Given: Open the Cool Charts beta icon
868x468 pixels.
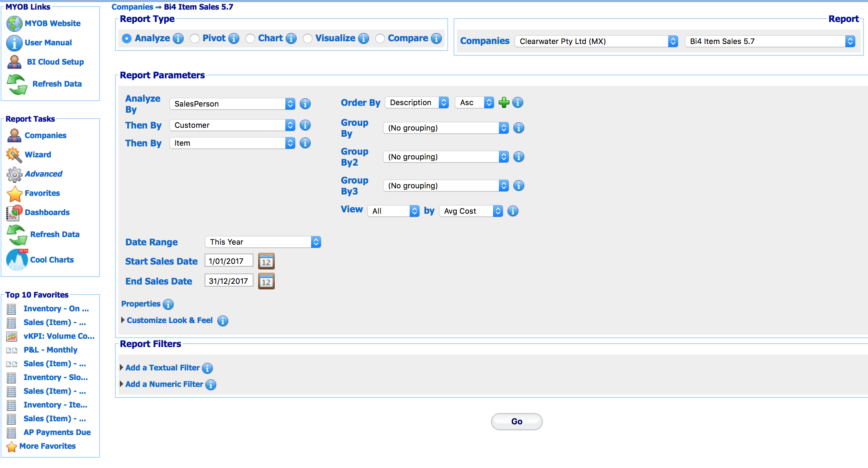Looking at the screenshot, I should (x=17, y=260).
